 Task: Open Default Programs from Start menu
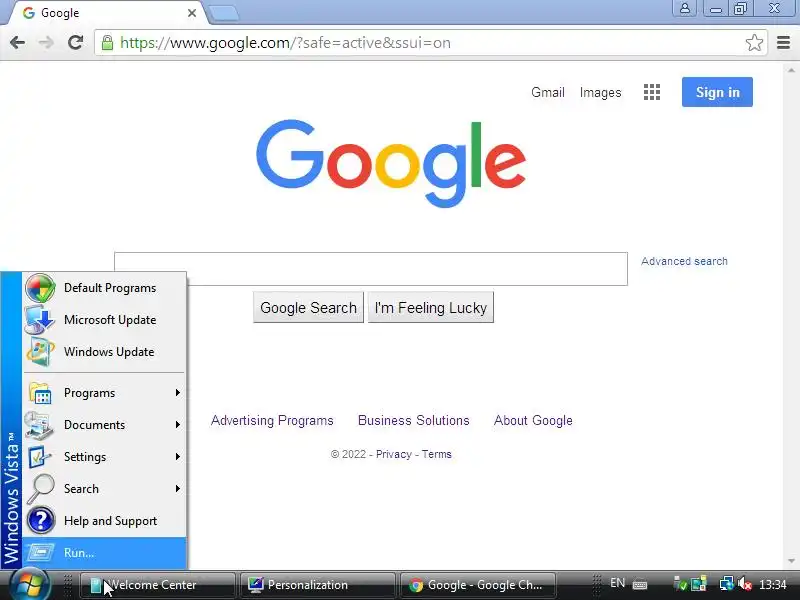pyautogui.click(x=104, y=288)
